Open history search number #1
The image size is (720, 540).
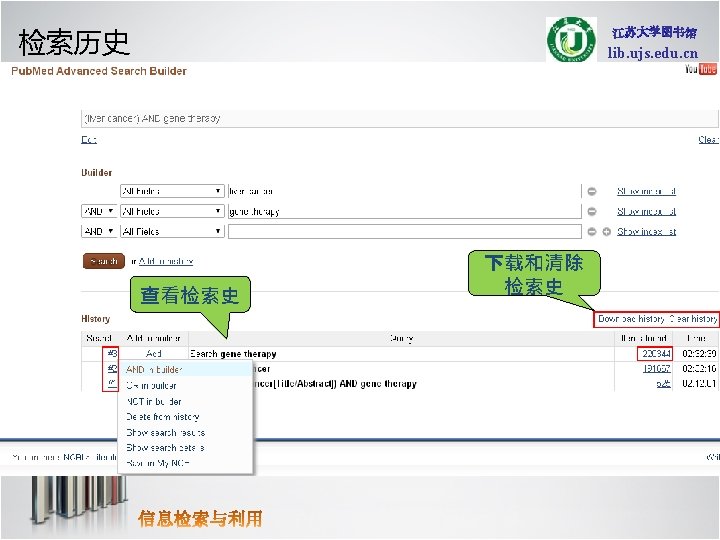tap(112, 383)
